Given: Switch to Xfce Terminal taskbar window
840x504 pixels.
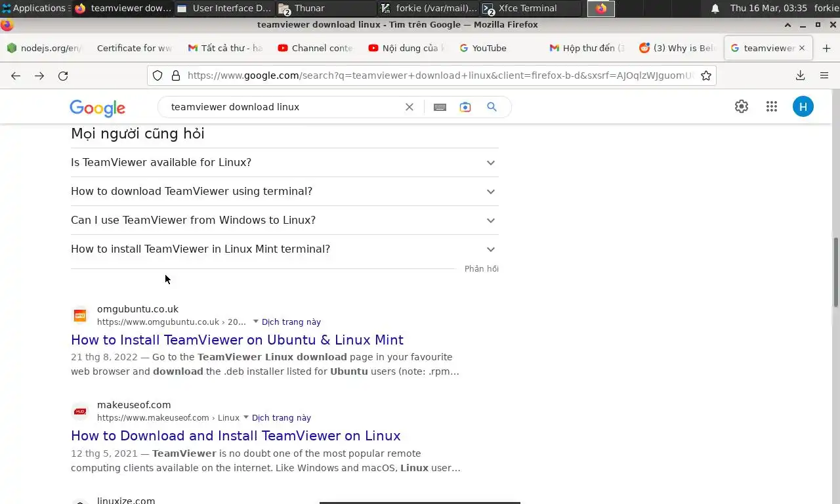Looking at the screenshot, I should [530, 8].
